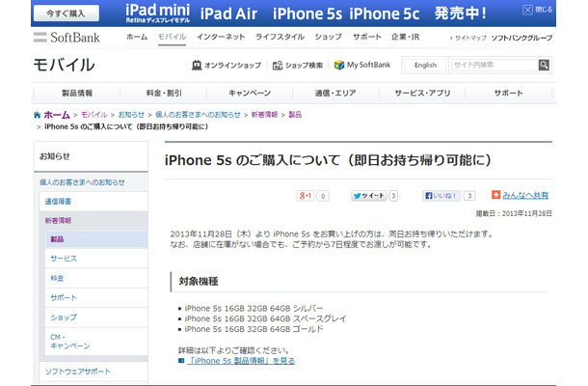Open the 企業・IR top menu item
Image resolution: width=588 pixels, height=386 pixels.
click(x=405, y=37)
